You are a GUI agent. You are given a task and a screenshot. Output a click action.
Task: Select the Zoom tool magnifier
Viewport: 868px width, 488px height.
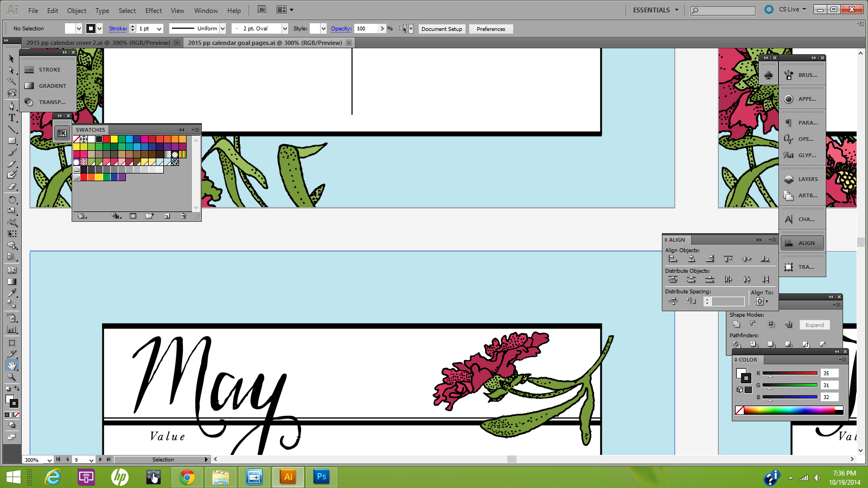[x=12, y=377]
